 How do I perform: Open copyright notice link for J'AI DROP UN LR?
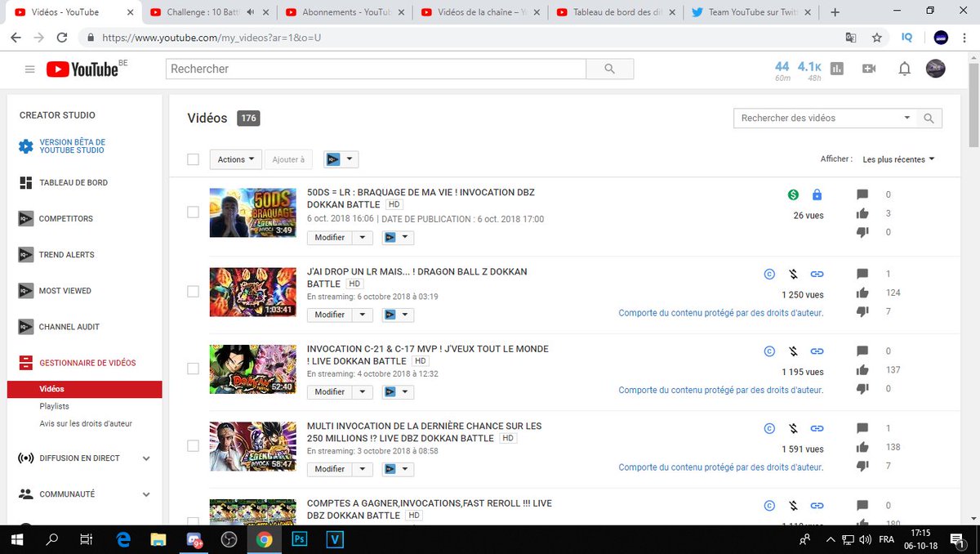click(721, 313)
